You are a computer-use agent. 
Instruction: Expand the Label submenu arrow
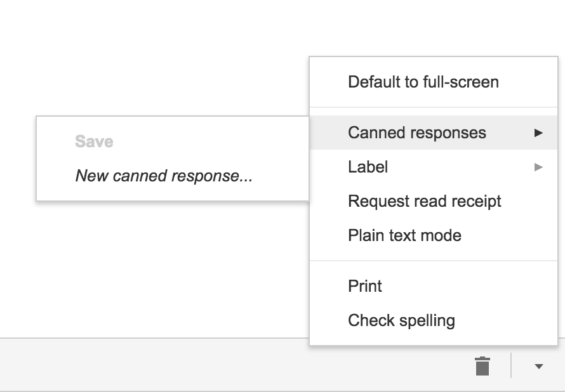point(538,167)
